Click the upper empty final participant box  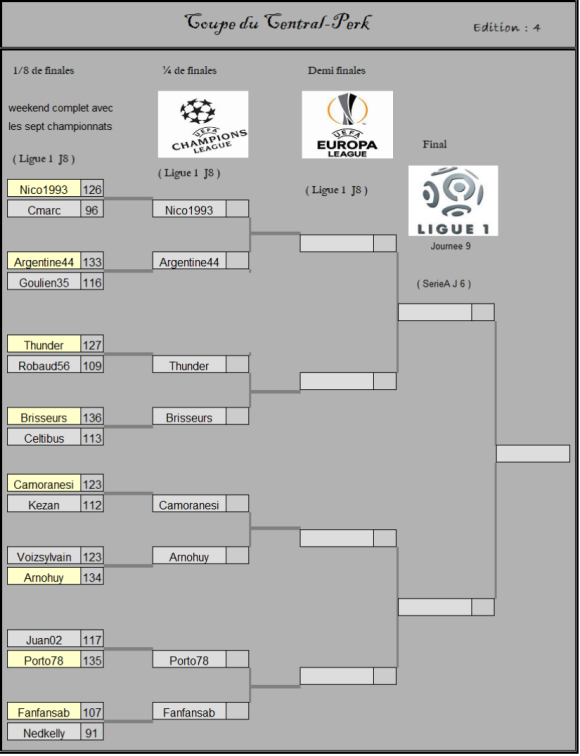coord(434,312)
